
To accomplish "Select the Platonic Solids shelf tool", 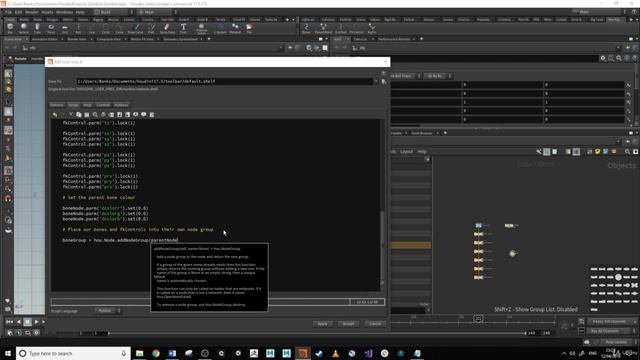I will [x=201, y=28].
